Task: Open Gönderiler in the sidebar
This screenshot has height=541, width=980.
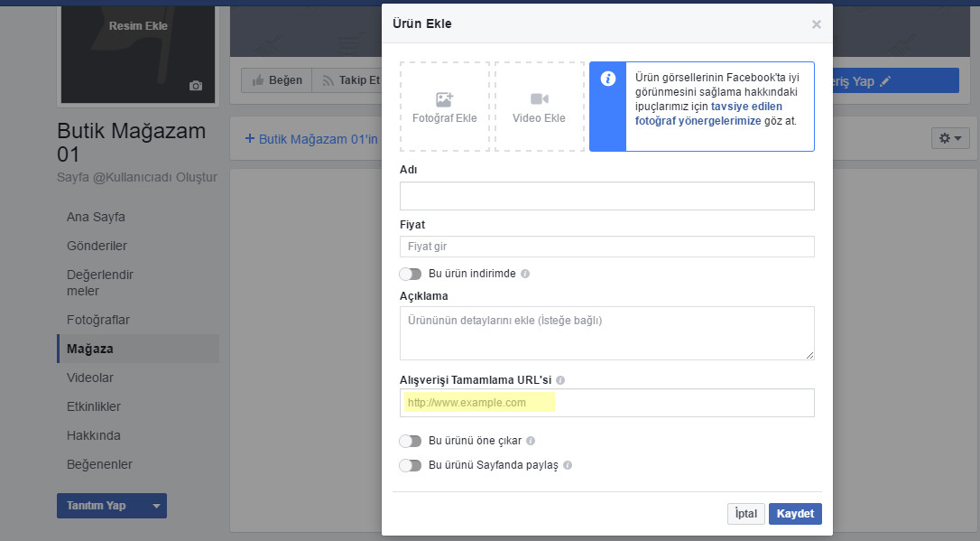Action: 97,246
